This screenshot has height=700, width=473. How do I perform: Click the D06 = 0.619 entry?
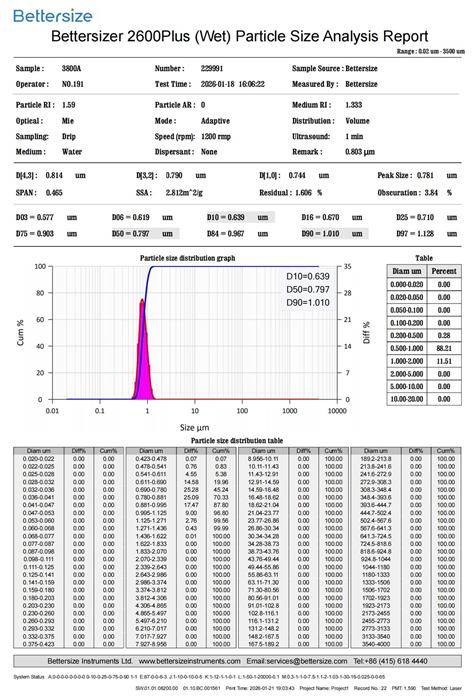pos(142,217)
